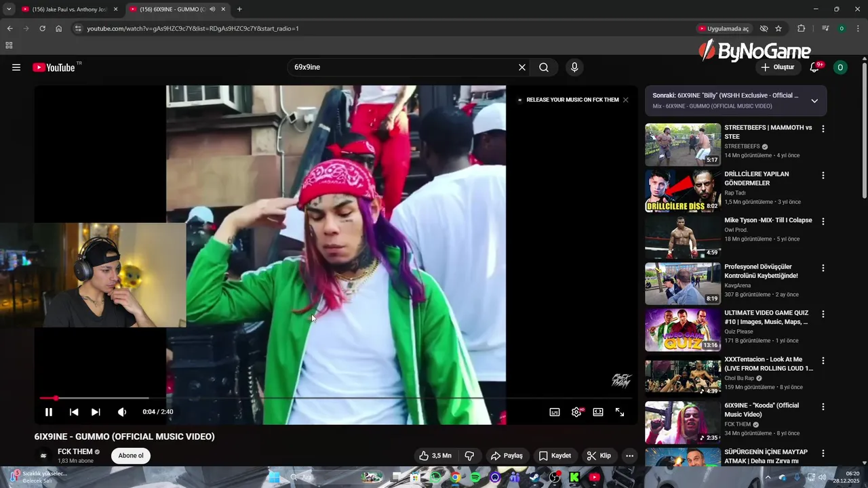Reload the current page
The width and height of the screenshot is (868, 488).
[x=42, y=28]
